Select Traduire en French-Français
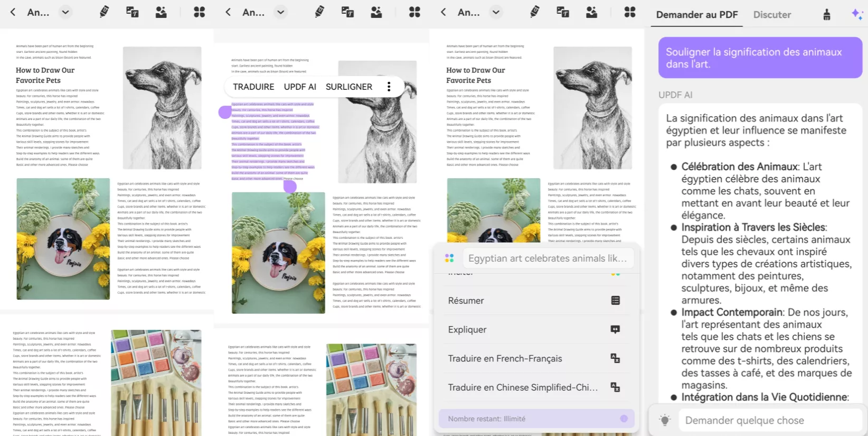Image resolution: width=868 pixels, height=436 pixels. click(534, 358)
